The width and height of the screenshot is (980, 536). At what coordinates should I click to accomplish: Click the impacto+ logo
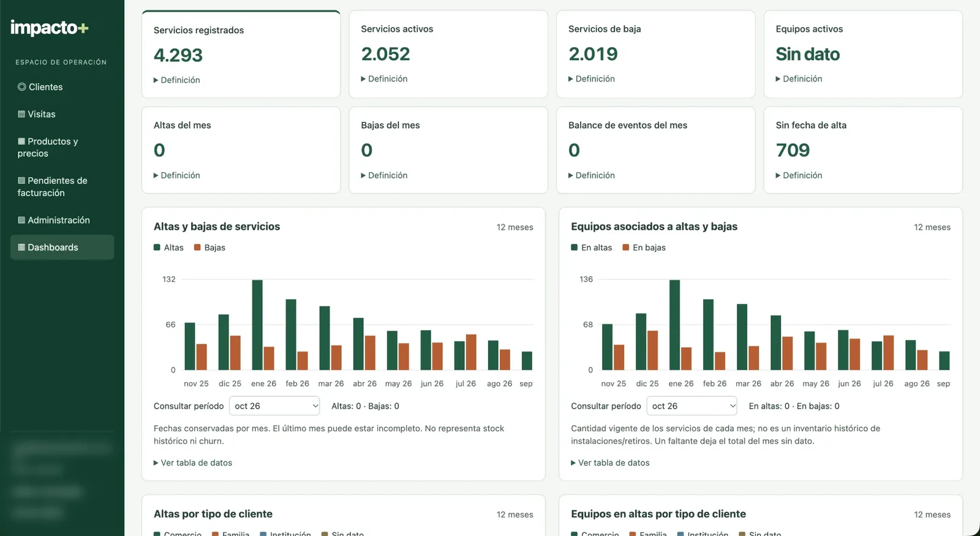tap(50, 28)
